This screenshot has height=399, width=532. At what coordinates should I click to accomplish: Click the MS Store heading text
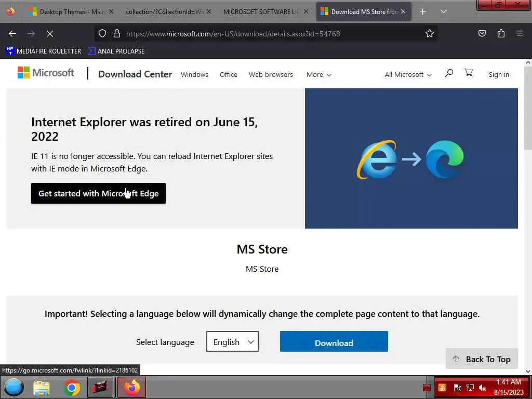pos(262,249)
